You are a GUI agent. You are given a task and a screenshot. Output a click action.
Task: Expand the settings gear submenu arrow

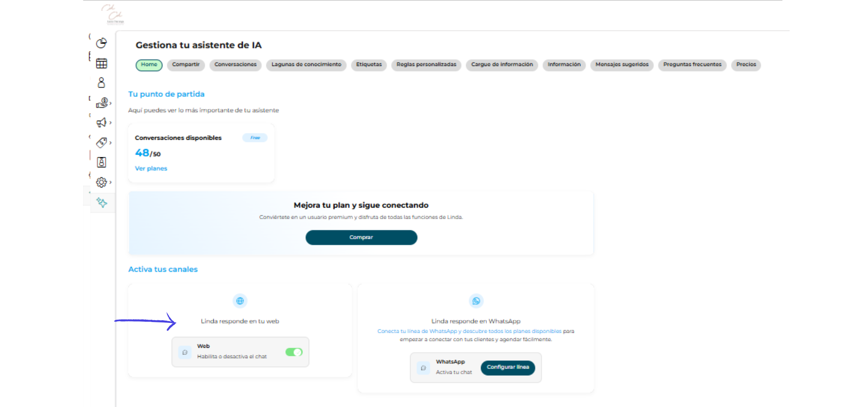coord(110,182)
